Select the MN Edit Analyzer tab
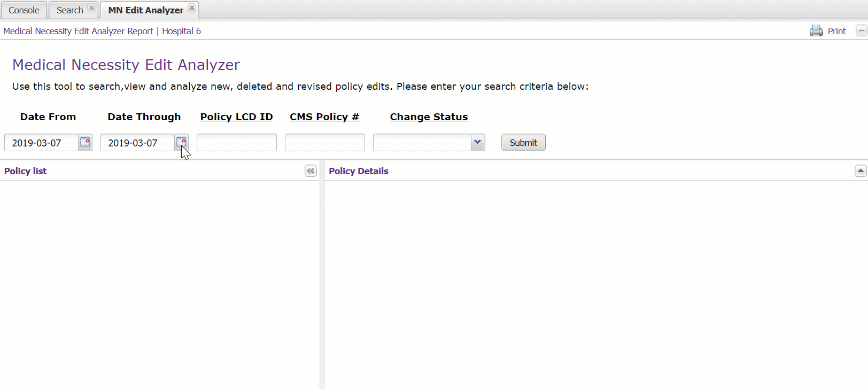The image size is (868, 389). pyautogui.click(x=145, y=10)
